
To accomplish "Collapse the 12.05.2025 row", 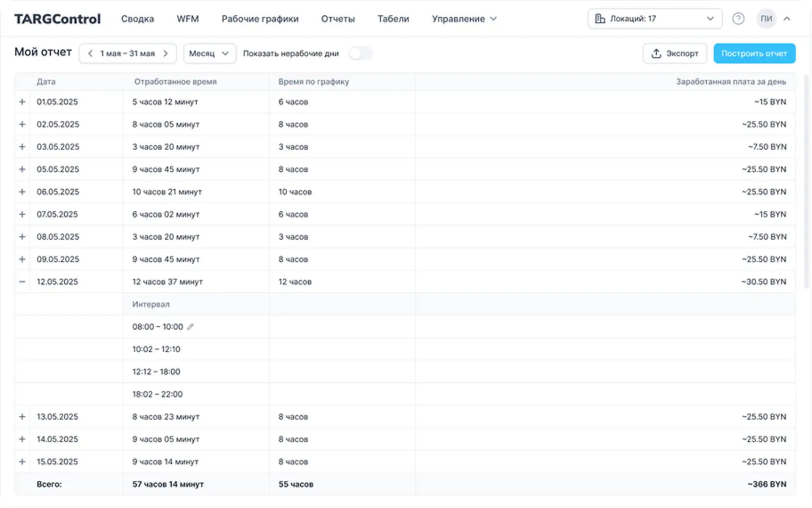I will tap(22, 282).
